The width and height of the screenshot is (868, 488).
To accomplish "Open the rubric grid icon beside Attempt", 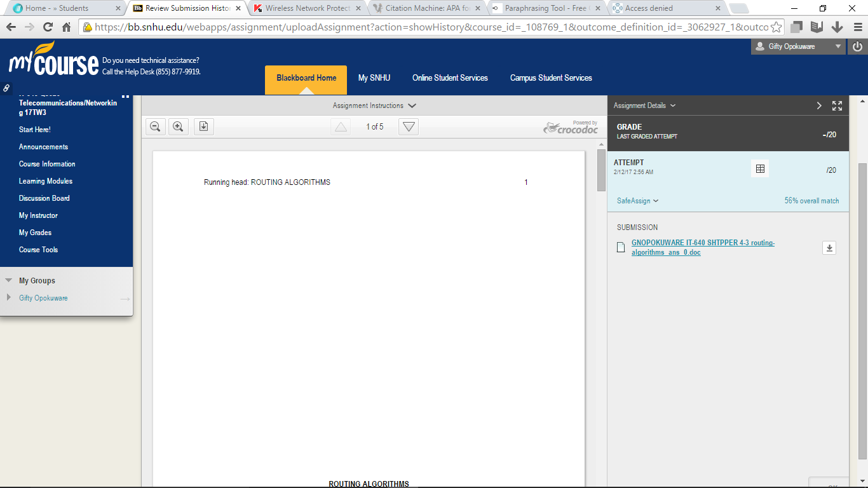I will pyautogui.click(x=759, y=168).
